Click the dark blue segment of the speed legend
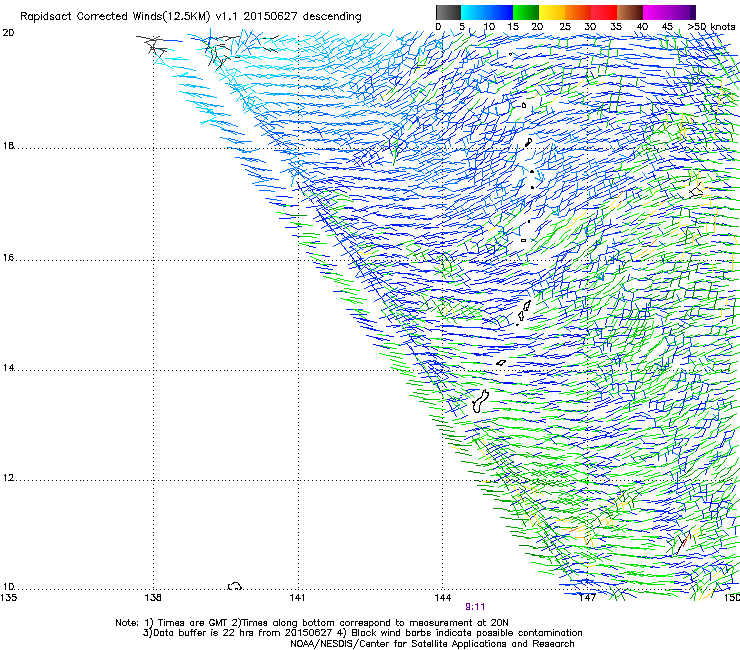740x650 pixels. [x=500, y=12]
